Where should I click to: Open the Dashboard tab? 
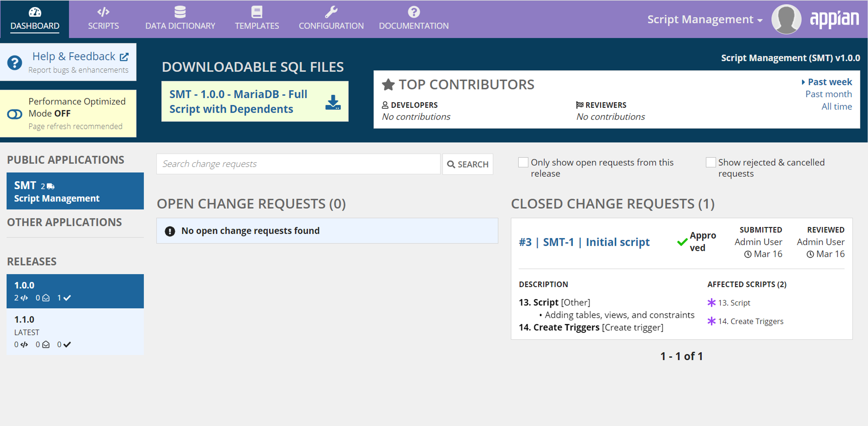(x=35, y=19)
